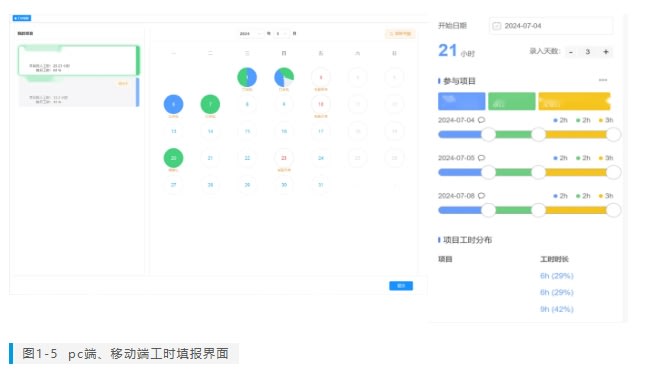Select day 21 in the calendar
This screenshot has height=374, width=654.
[210, 158]
